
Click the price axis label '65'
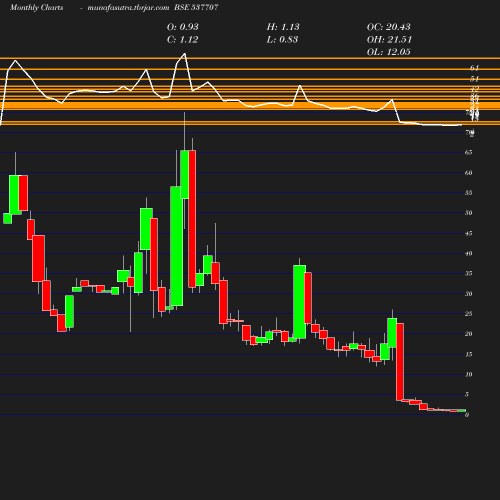(x=468, y=152)
